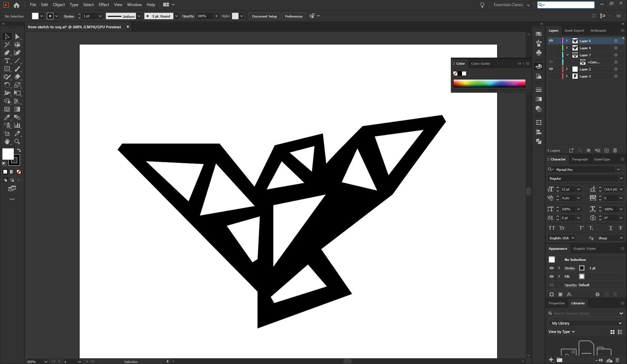Open the Effect menu
627x364 pixels.
click(104, 5)
